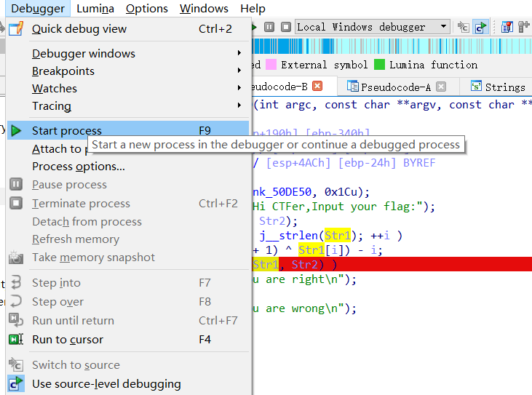Close the Pseudocode-A tab

pos(441,87)
